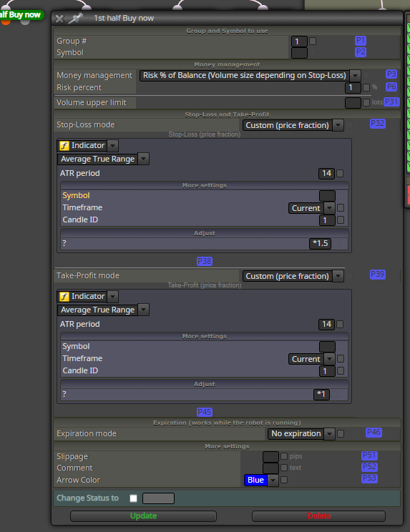The height and width of the screenshot is (532, 410).
Task: Toggle the Stop-Loss Candle ID checkbox
Action: pyautogui.click(x=341, y=220)
